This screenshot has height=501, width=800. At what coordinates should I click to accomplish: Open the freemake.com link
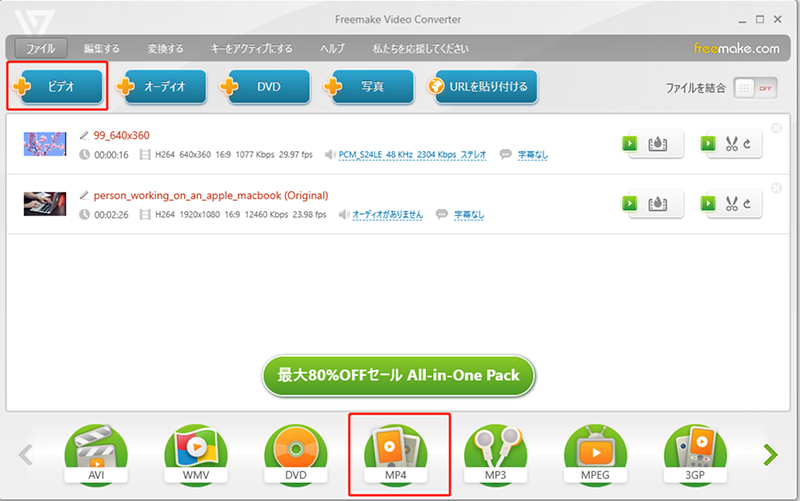[736, 48]
